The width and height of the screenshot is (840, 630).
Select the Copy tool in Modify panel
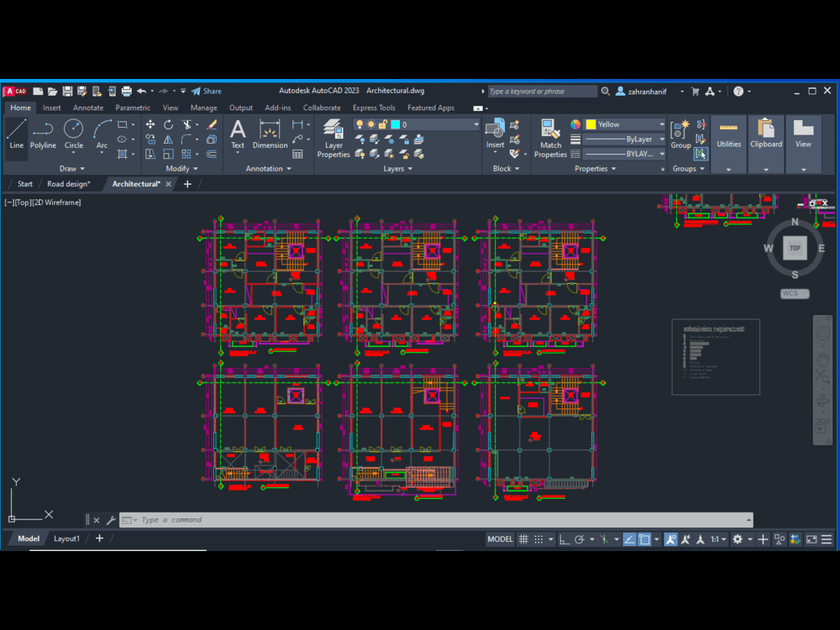pos(150,139)
